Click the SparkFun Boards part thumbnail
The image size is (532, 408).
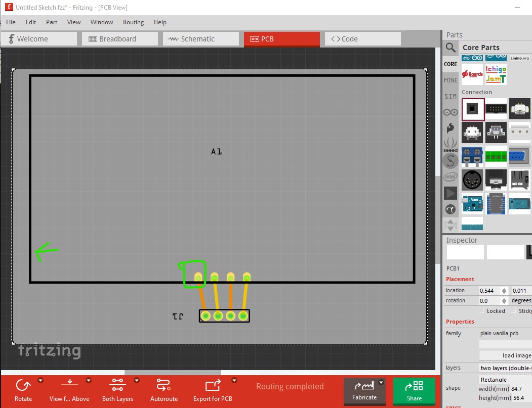[x=472, y=74]
